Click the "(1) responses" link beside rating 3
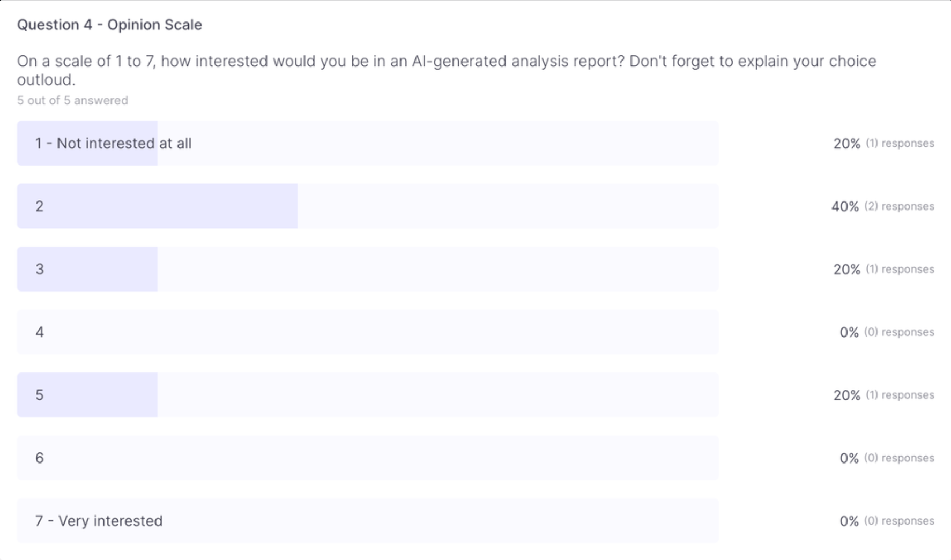The image size is (951, 560). pyautogui.click(x=900, y=269)
